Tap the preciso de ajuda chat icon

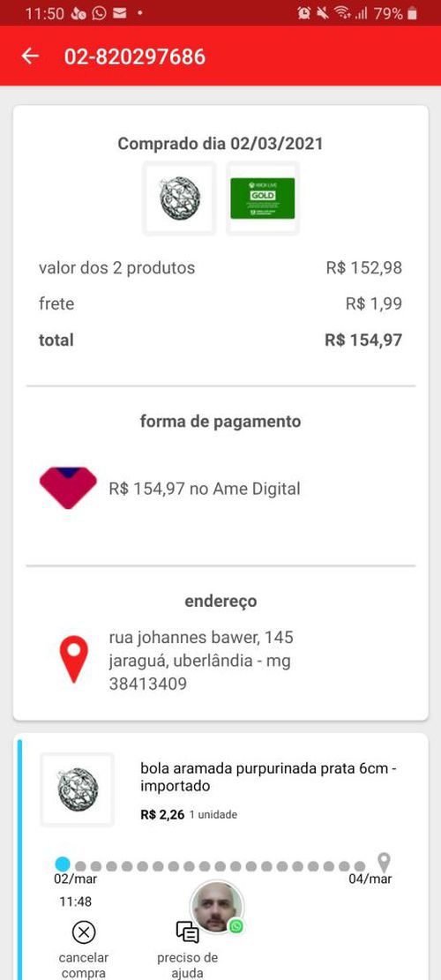click(x=187, y=932)
